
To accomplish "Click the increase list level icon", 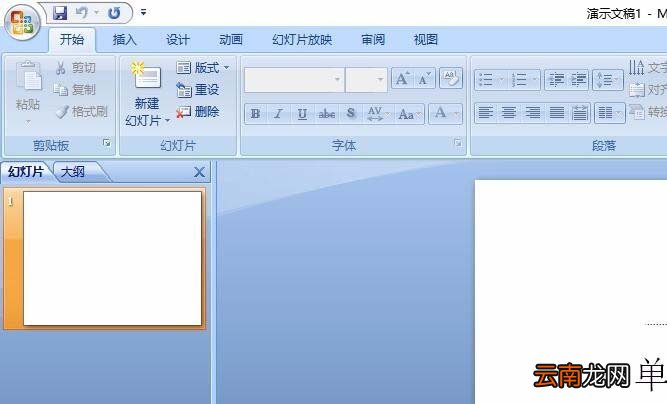I will [578, 80].
